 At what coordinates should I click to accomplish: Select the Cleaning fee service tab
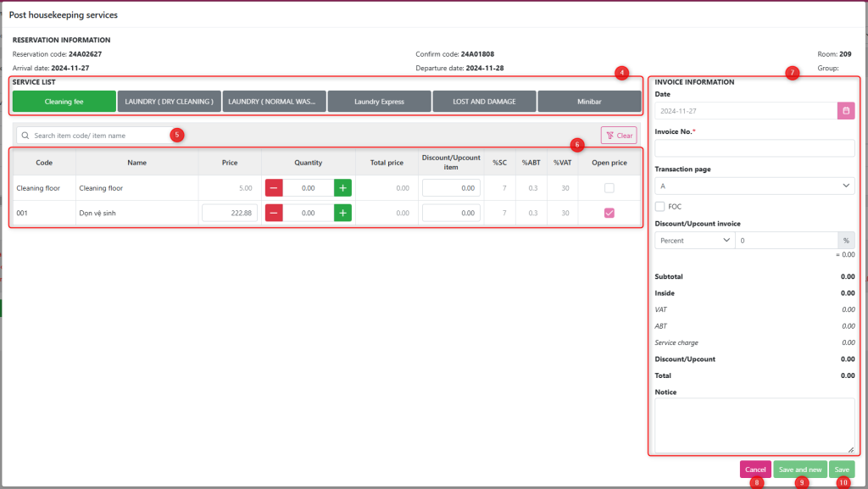(64, 102)
